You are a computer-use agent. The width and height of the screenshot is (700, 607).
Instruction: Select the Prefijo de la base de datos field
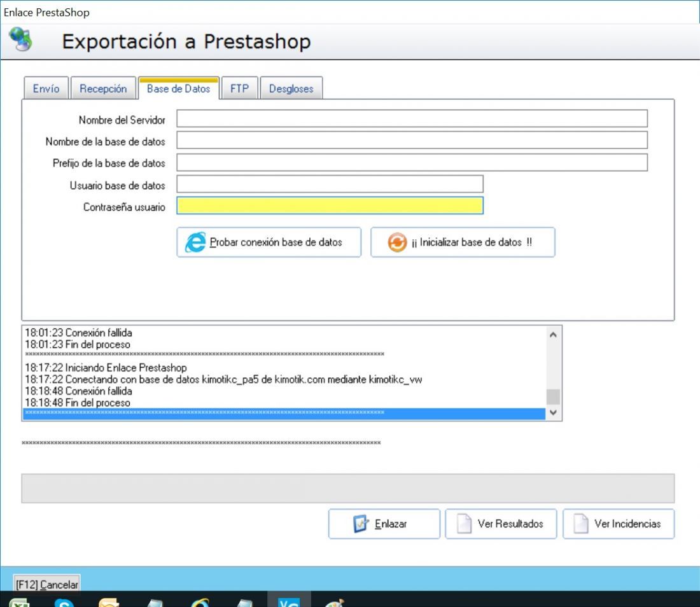tap(412, 162)
